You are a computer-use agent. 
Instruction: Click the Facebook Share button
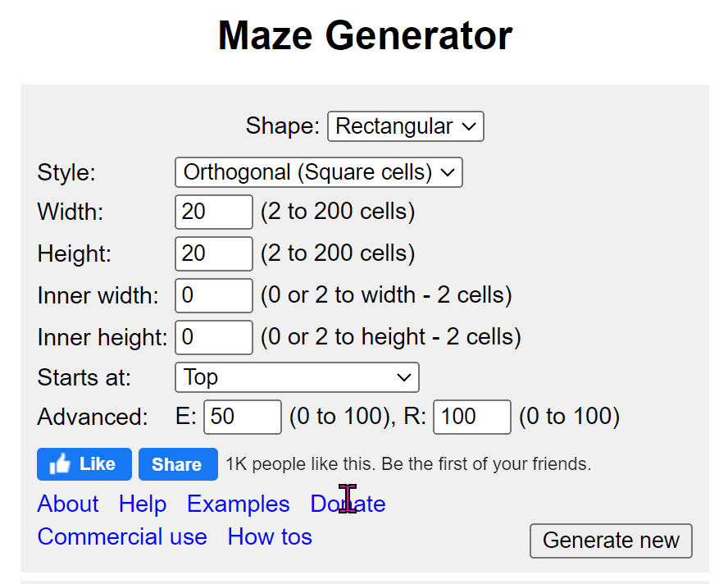178,464
